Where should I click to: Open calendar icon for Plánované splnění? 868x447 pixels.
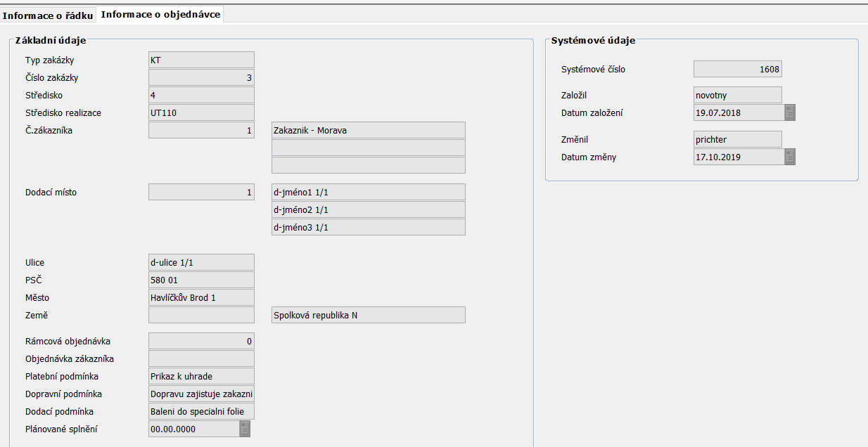pos(245,429)
